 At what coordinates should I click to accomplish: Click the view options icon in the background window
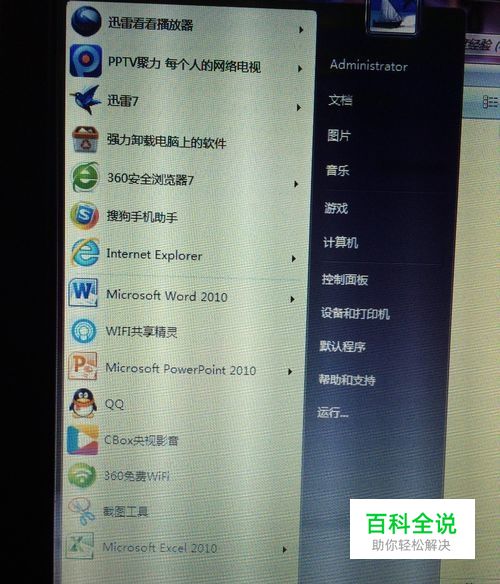click(x=490, y=102)
